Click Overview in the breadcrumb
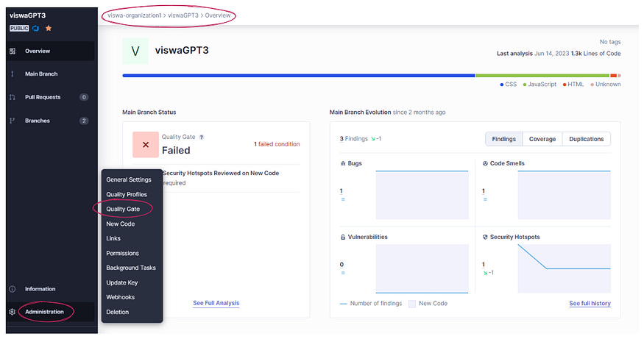This screenshot has width=644, height=339. [218, 15]
